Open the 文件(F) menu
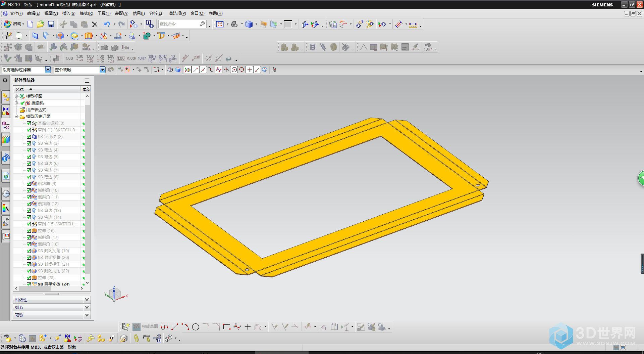644x354 pixels. (x=16, y=13)
